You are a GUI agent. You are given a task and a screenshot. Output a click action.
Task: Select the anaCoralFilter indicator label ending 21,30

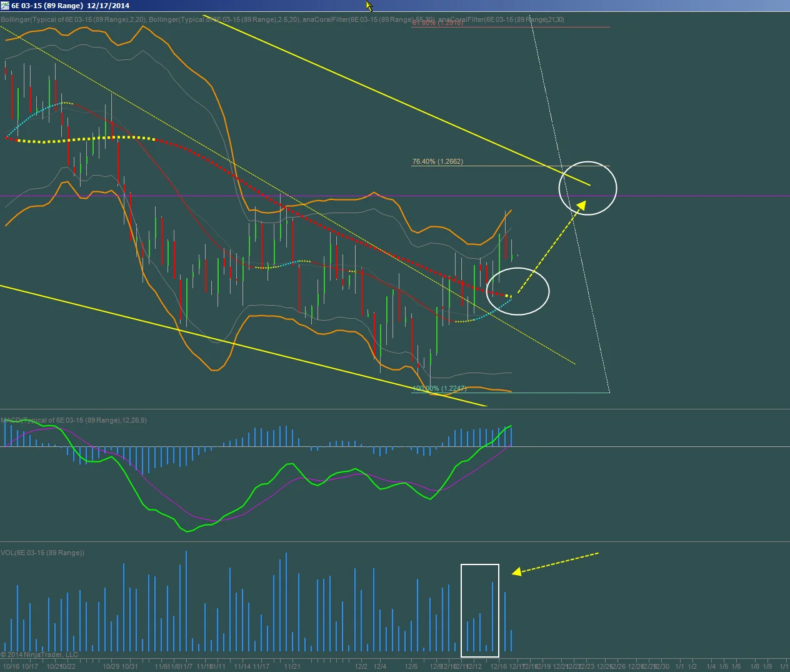coord(501,19)
